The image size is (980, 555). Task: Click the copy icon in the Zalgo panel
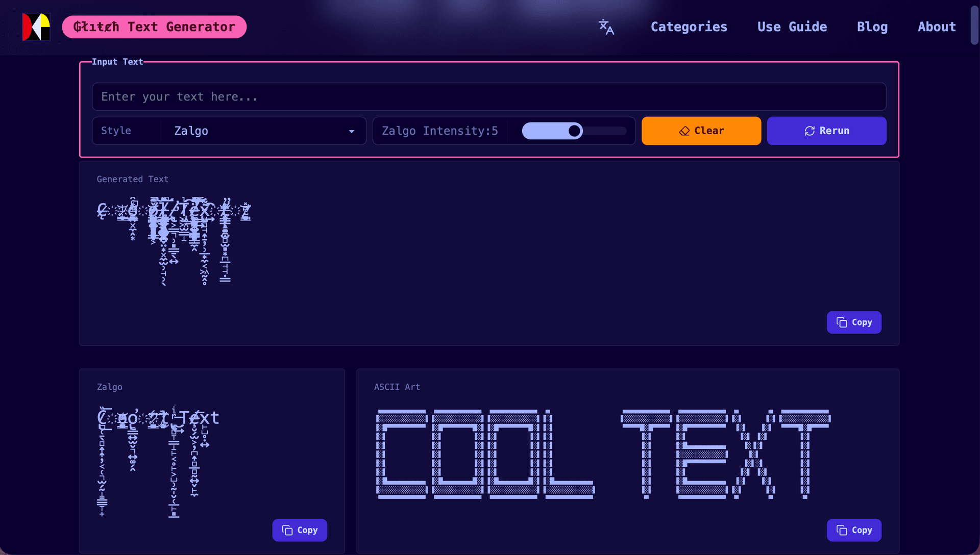[287, 530]
